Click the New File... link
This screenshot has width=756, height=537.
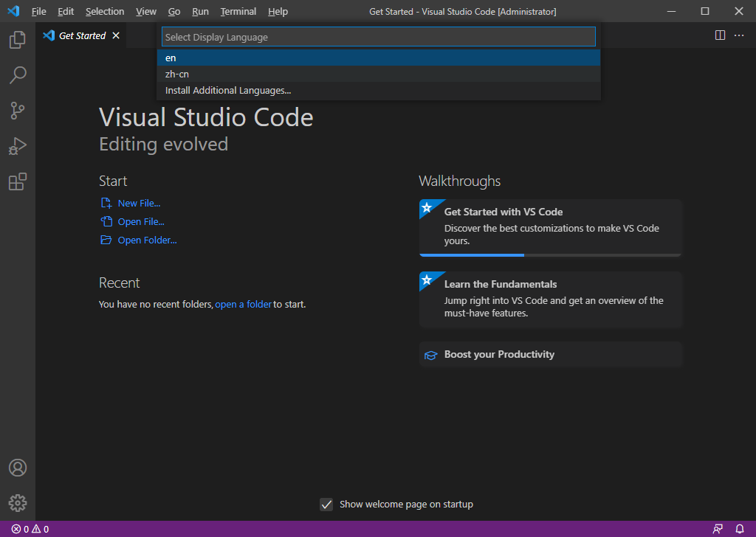click(139, 204)
